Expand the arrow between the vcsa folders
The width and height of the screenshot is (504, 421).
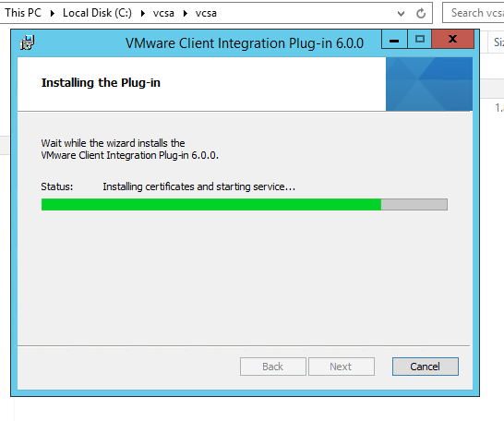click(x=186, y=14)
